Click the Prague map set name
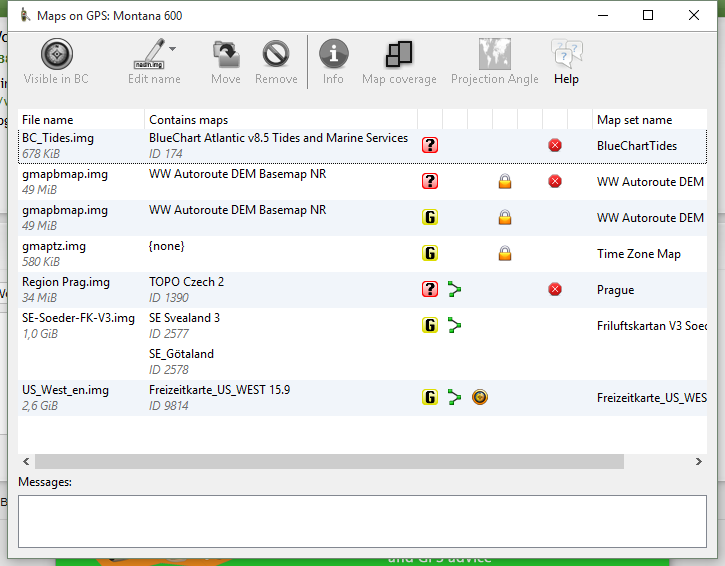This screenshot has width=725, height=566. coord(615,290)
